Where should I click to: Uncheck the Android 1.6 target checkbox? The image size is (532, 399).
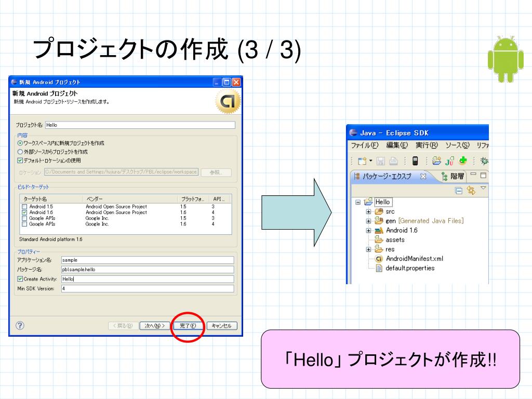pos(24,212)
